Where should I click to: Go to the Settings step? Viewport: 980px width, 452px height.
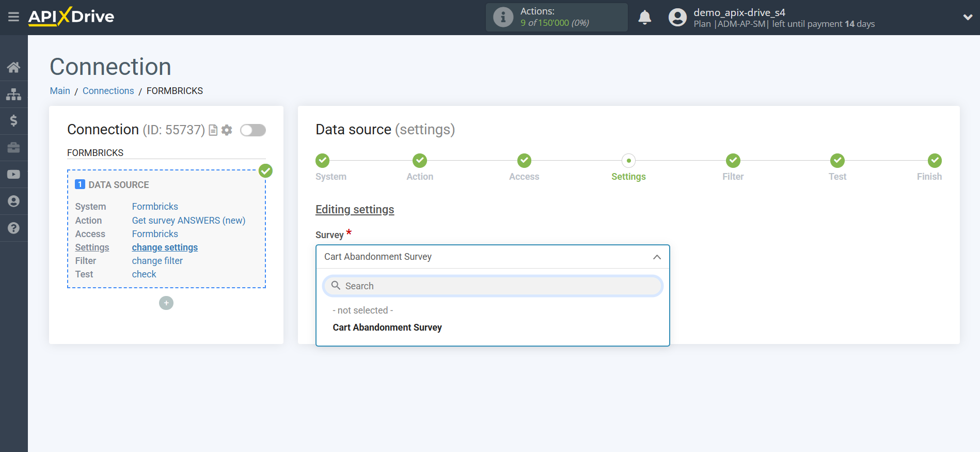point(628,161)
